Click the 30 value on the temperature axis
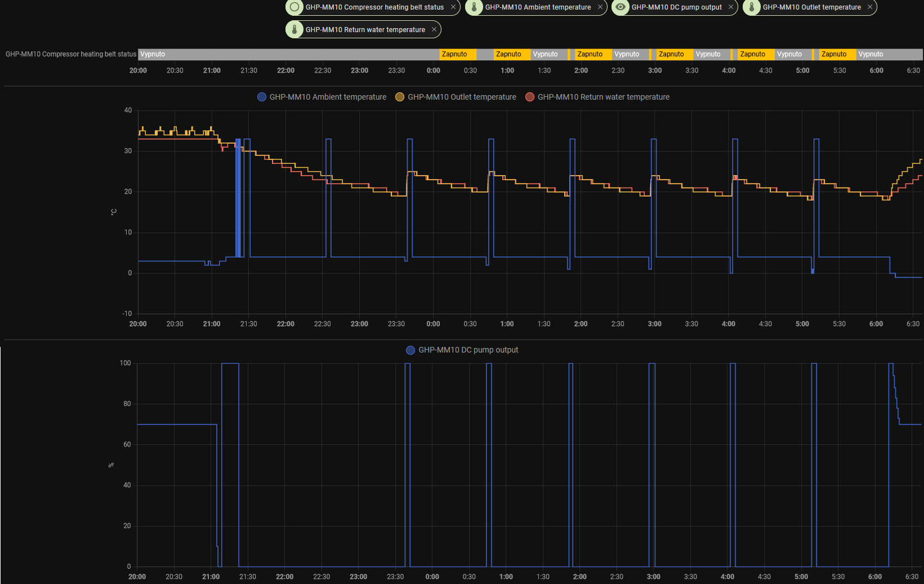Screen dimensions: 924x584 128,151
